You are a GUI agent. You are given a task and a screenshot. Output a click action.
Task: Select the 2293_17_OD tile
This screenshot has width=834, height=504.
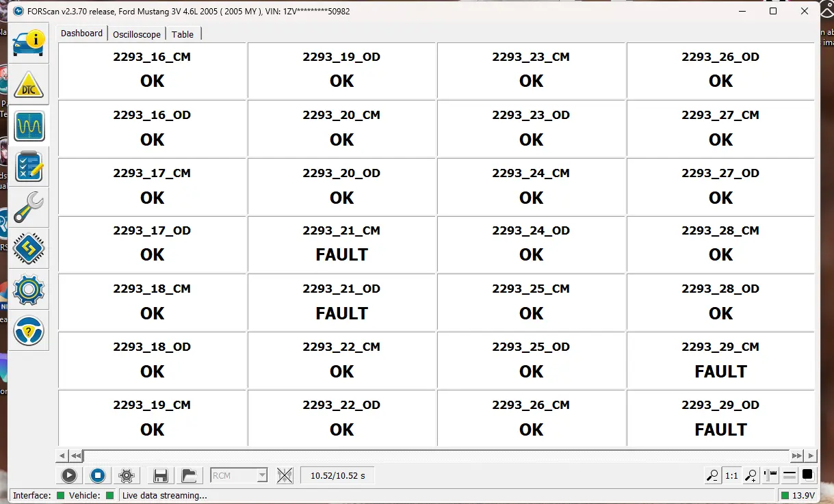152,244
